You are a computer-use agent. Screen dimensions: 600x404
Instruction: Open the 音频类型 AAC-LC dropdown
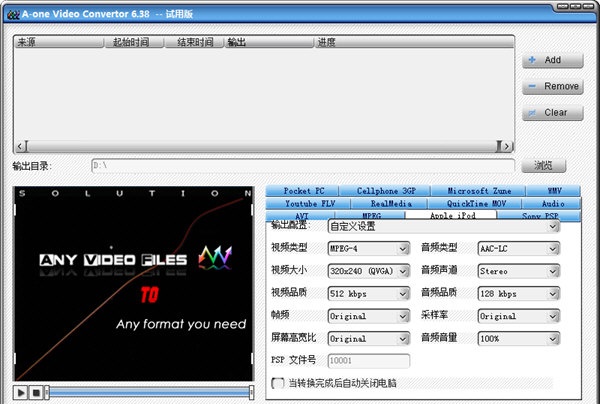(518, 249)
